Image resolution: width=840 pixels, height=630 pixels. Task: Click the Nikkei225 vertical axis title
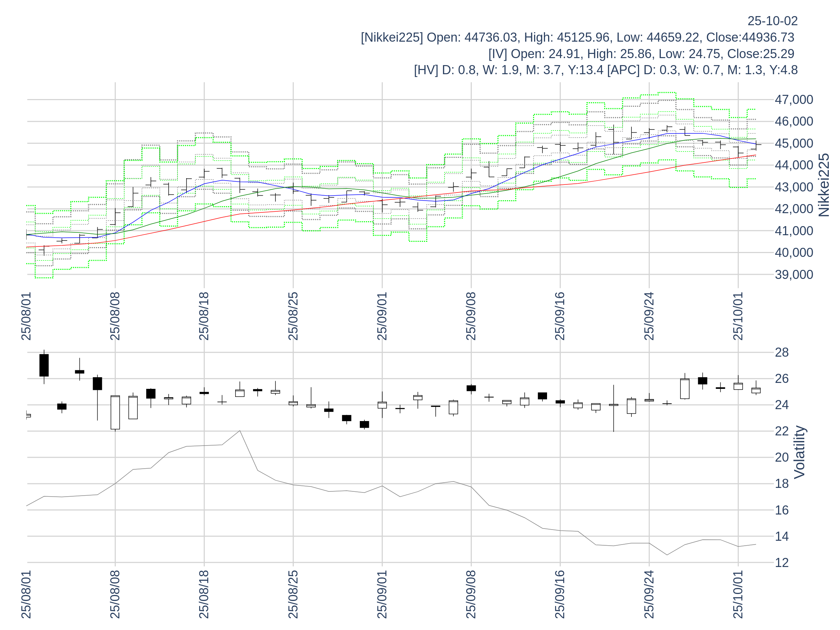pos(824,185)
